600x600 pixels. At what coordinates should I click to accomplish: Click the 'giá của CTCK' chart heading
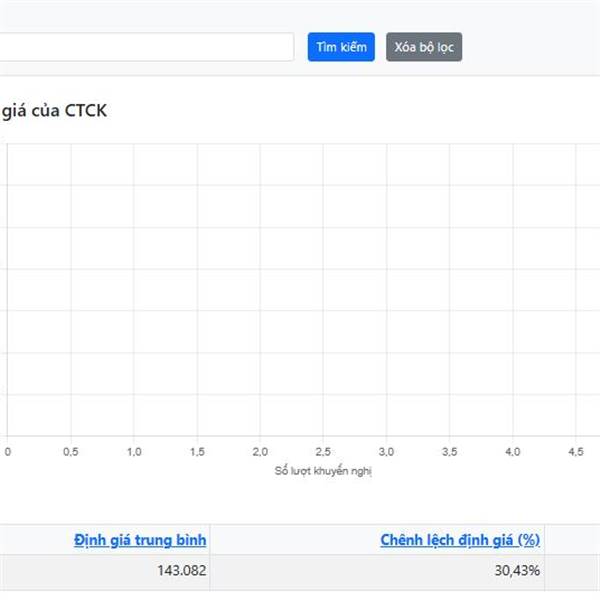tap(54, 111)
